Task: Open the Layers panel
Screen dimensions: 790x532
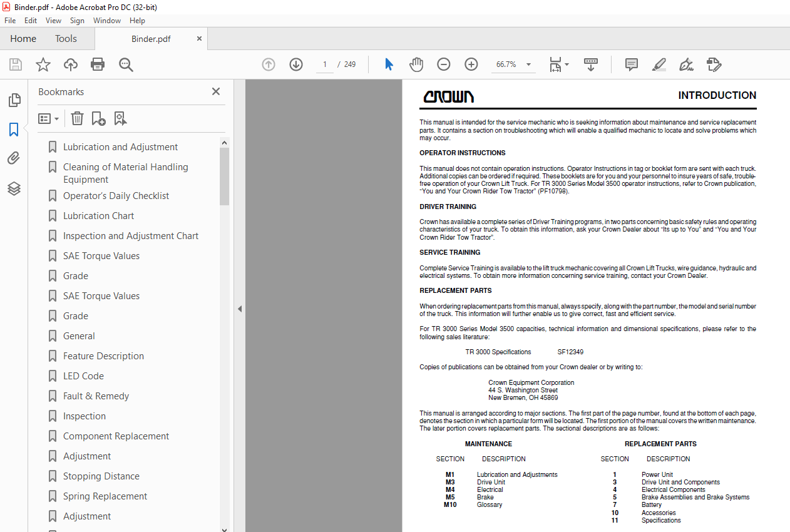Action: 14,188
